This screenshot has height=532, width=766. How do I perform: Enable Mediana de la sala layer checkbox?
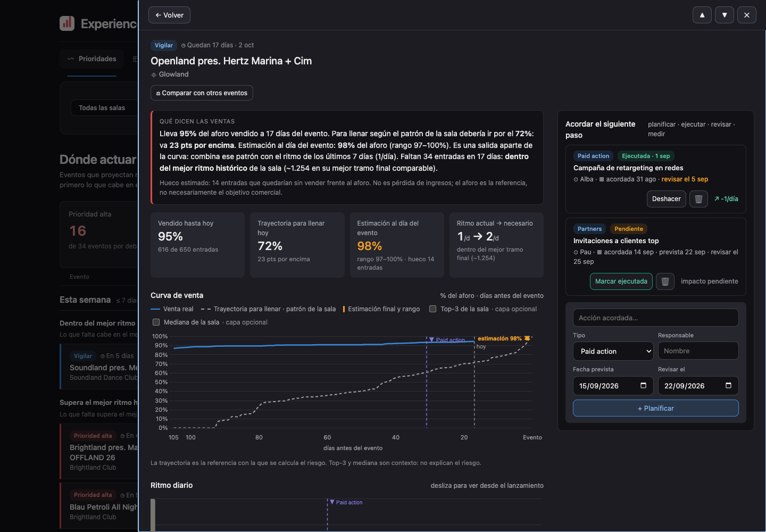click(x=156, y=322)
